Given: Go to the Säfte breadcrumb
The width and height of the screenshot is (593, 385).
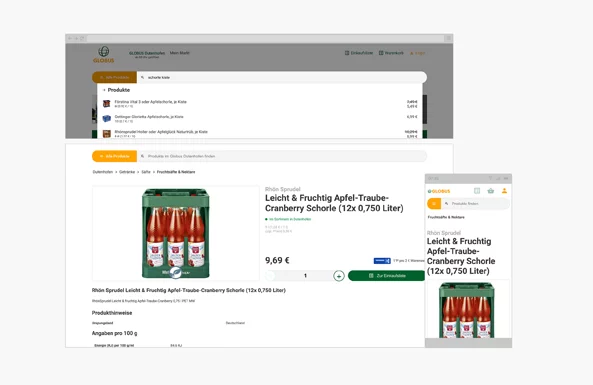Looking at the screenshot, I should (x=146, y=172).
